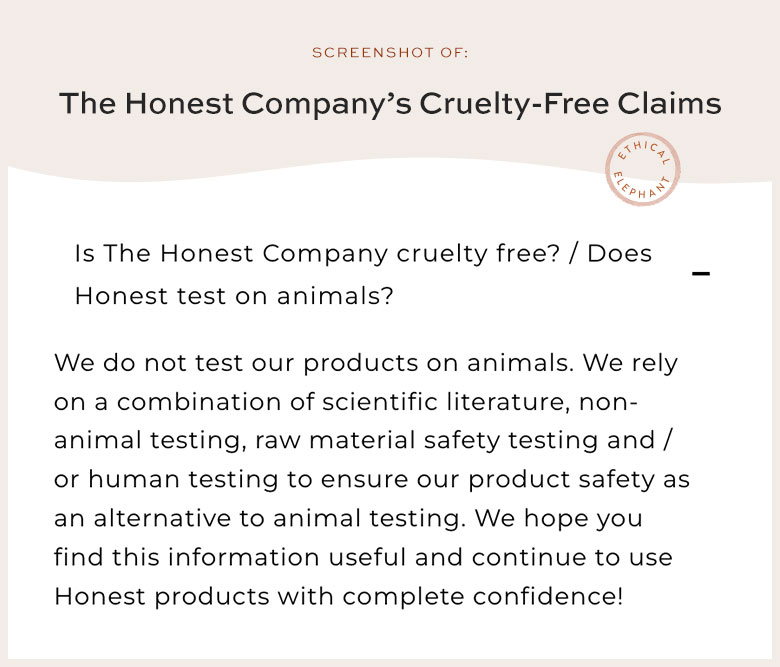
Task: Click the word 'ETHICAL' on the badge
Action: (644, 151)
